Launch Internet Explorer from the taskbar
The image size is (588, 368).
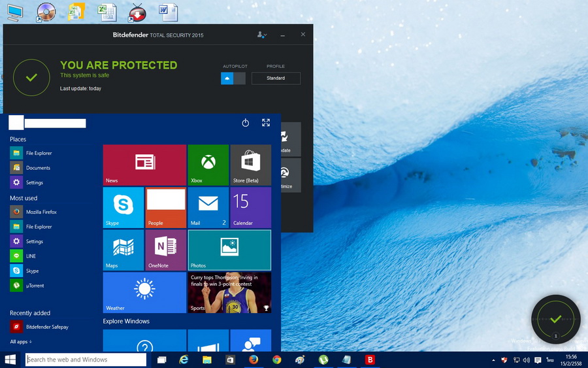click(x=184, y=360)
